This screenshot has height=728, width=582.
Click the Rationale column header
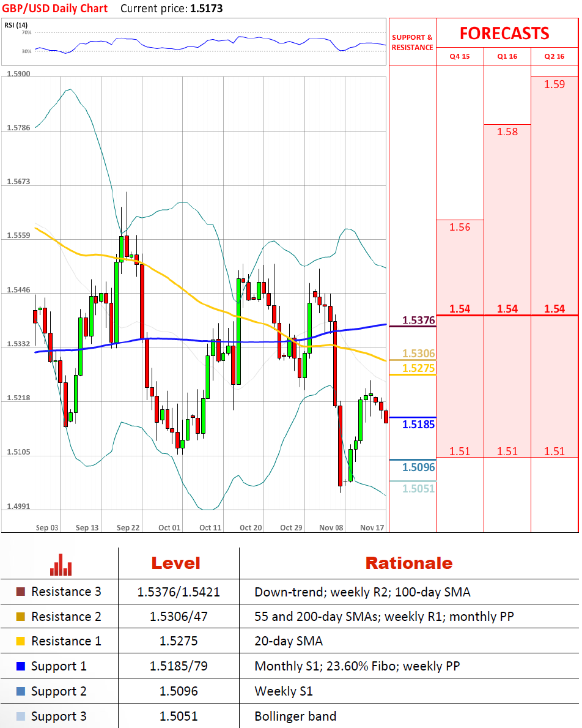409,563
